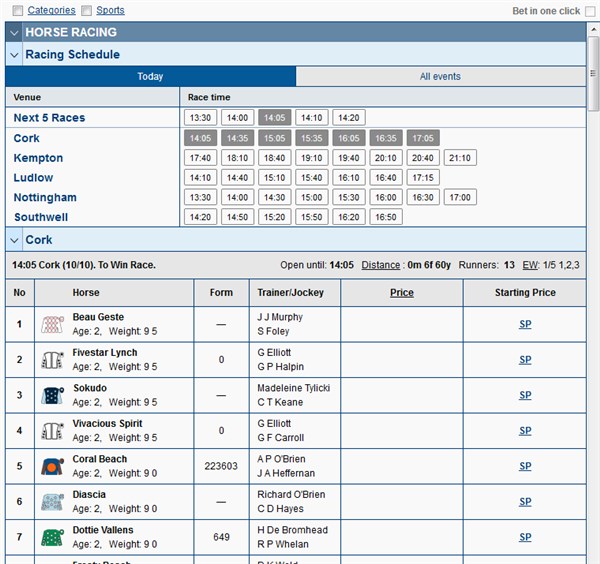Select 14:00 in Next 5 Races
This screenshot has width=600, height=564.
coord(238,117)
